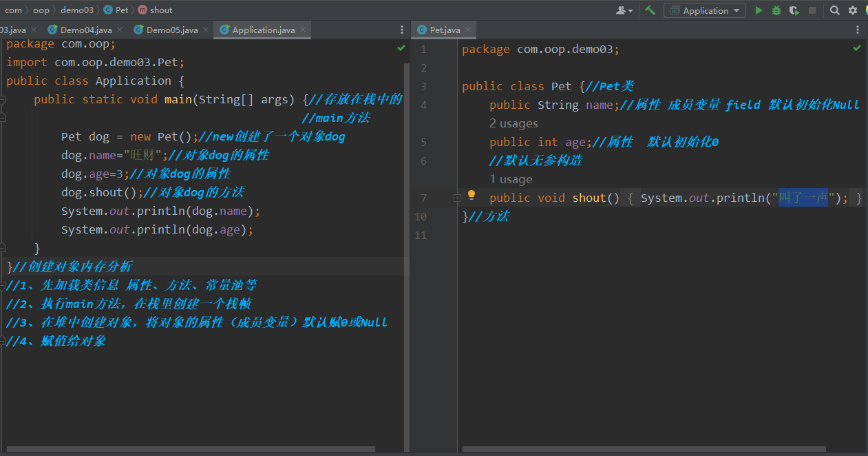This screenshot has height=456, width=868.
Task: Click comment '//4、赋值给对象'
Action: 55,341
